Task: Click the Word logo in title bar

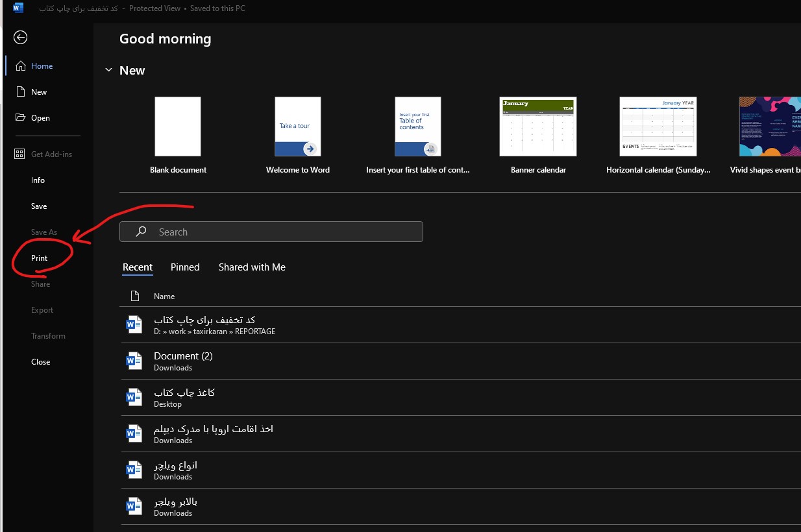Action: [x=18, y=8]
